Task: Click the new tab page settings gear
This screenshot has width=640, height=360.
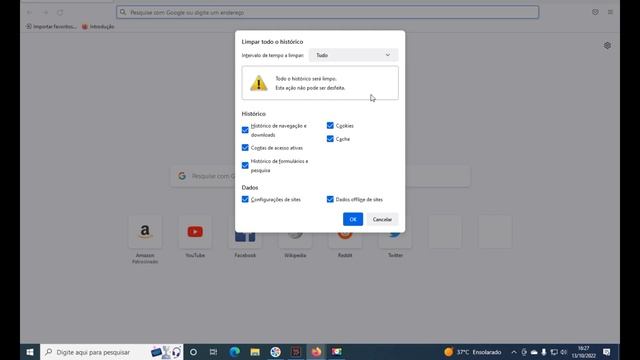Action: (607, 45)
